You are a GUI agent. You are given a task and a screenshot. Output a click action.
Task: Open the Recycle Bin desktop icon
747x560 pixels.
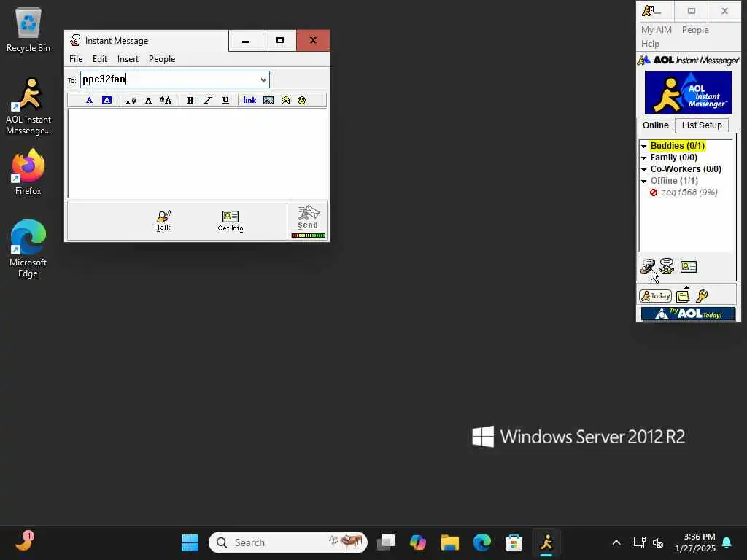click(28, 31)
